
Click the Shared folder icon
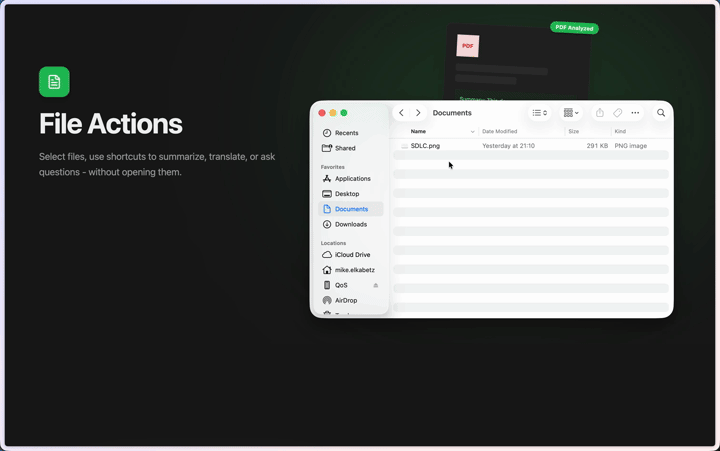click(327, 148)
